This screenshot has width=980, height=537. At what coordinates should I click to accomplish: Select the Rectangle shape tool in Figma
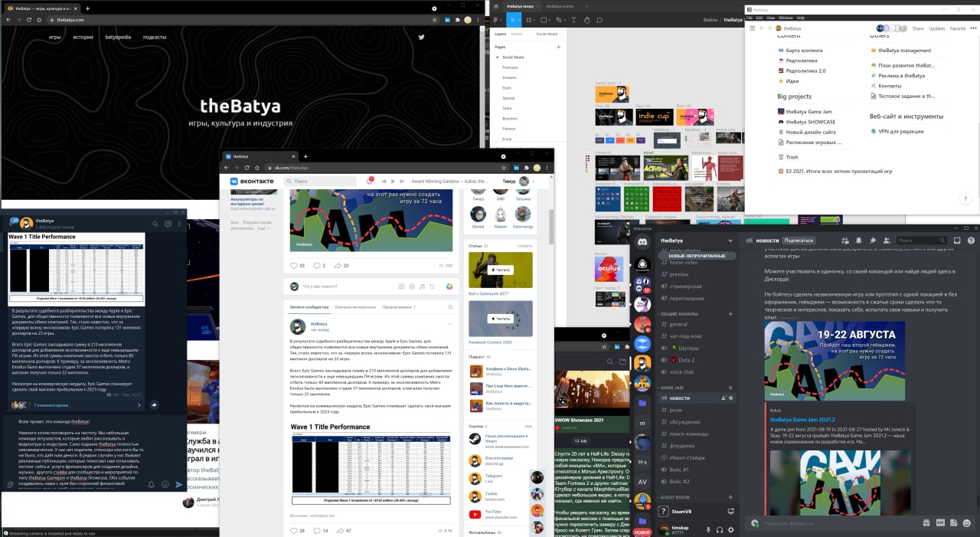(544, 20)
